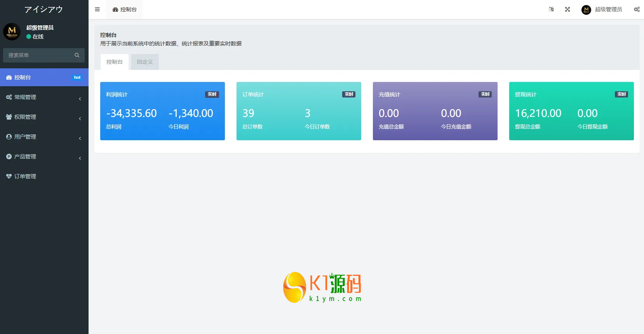The width and height of the screenshot is (644, 334).
Task: Click the P icon beside 产品管理
Action: point(9,157)
